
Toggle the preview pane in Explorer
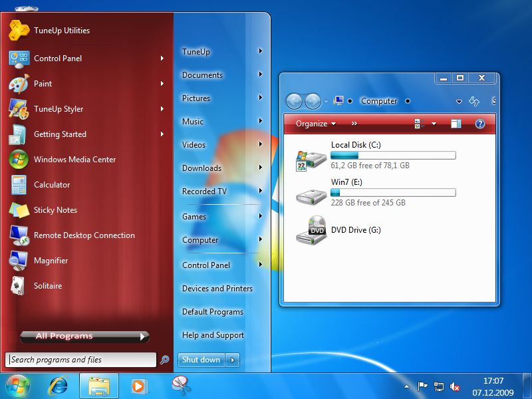pyautogui.click(x=456, y=124)
